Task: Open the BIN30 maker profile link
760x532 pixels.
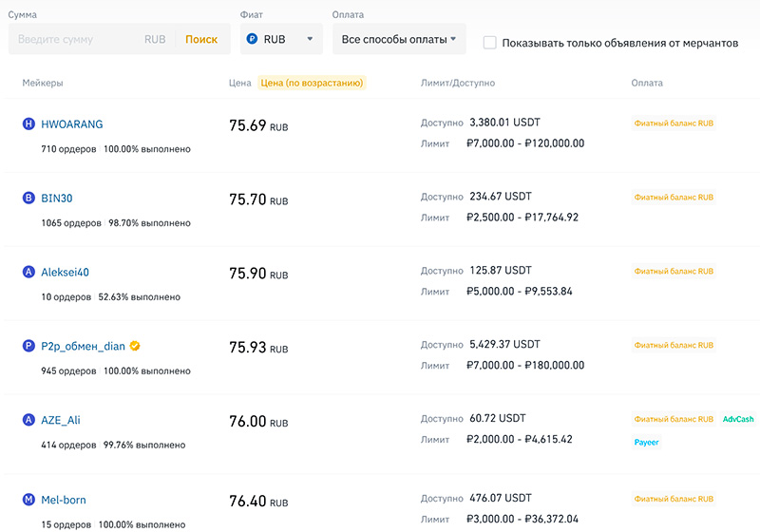Action: click(57, 199)
